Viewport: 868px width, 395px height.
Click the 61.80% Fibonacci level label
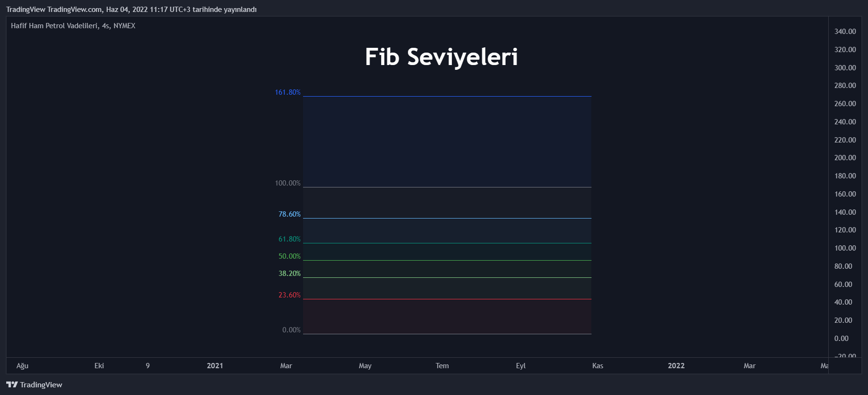click(x=290, y=239)
